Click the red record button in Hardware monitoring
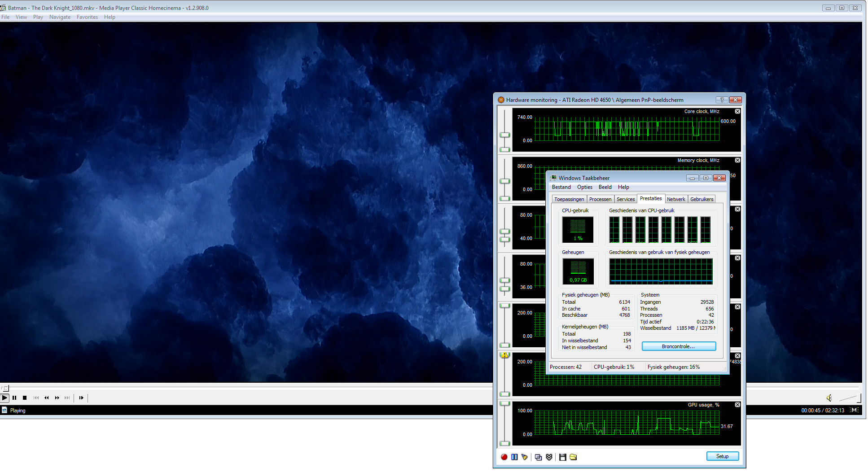 (x=504, y=457)
